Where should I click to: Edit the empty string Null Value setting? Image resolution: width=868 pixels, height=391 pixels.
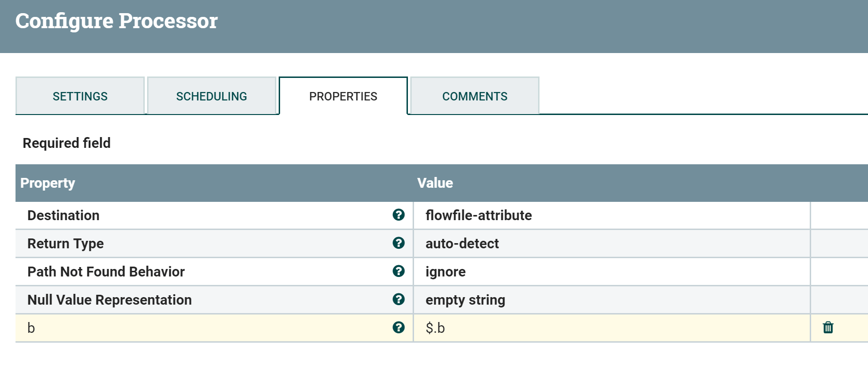[x=465, y=300]
